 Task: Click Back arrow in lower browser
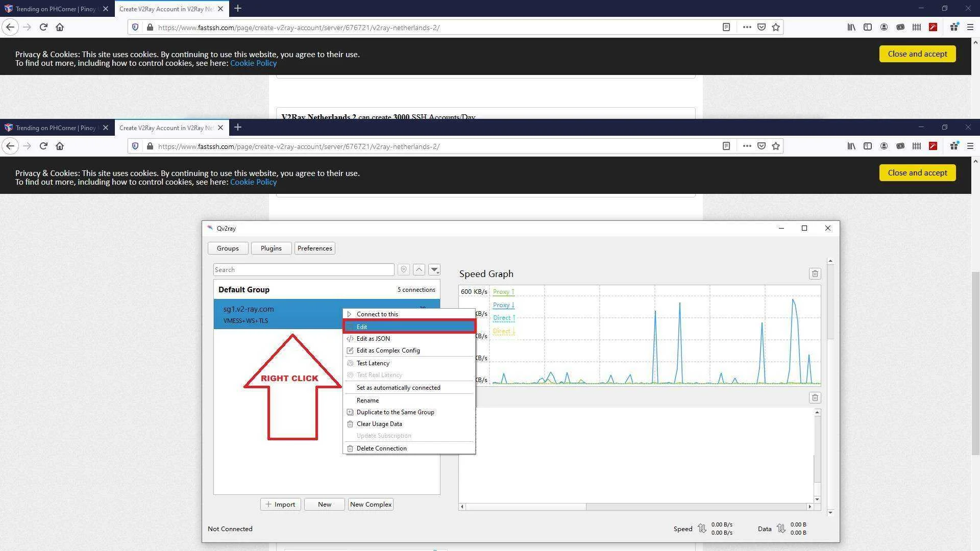click(10, 146)
